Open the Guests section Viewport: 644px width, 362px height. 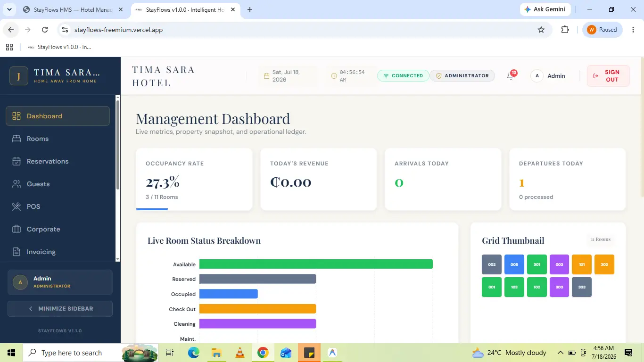tap(58, 184)
